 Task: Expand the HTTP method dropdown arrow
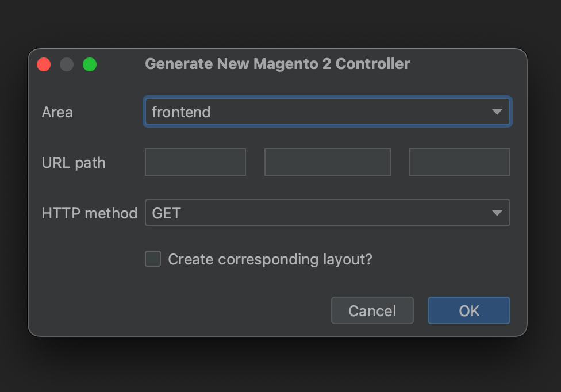tap(497, 213)
